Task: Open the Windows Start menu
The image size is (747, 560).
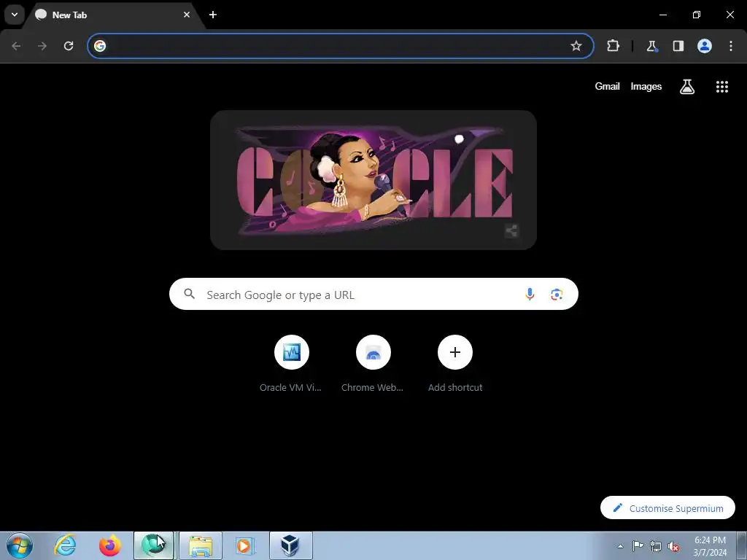Action: point(20,545)
